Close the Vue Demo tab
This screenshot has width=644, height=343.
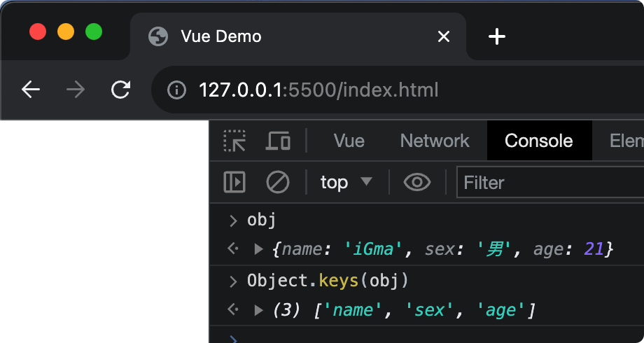point(443,36)
